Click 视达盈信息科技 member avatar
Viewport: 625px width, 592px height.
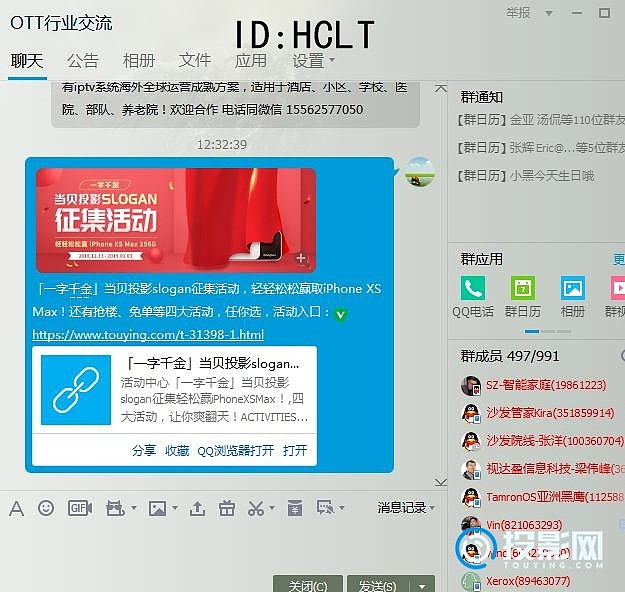(x=471, y=469)
